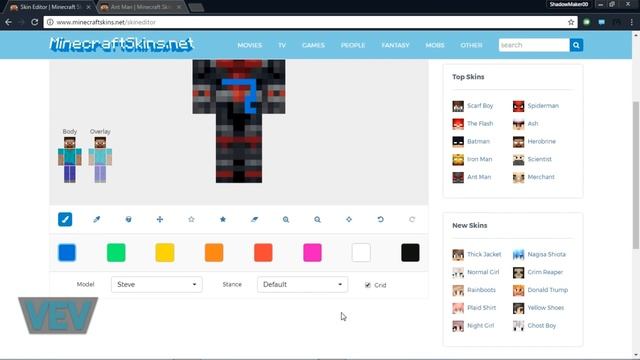Click the outlined star tool
640x360 pixels.
tap(191, 219)
